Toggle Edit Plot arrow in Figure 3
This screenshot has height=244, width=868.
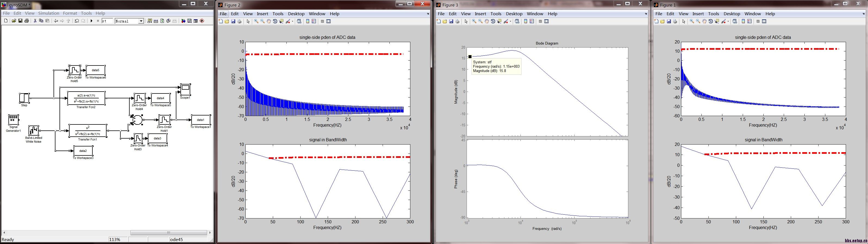click(466, 21)
